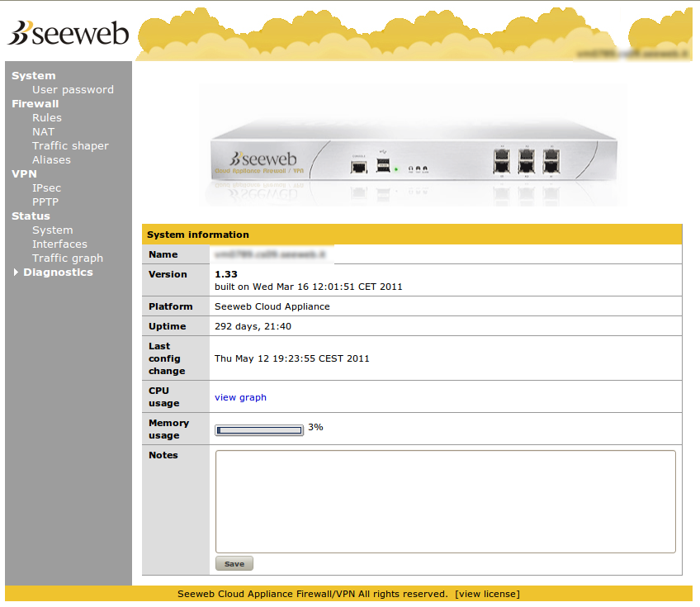Open the Aliases page

click(x=51, y=160)
